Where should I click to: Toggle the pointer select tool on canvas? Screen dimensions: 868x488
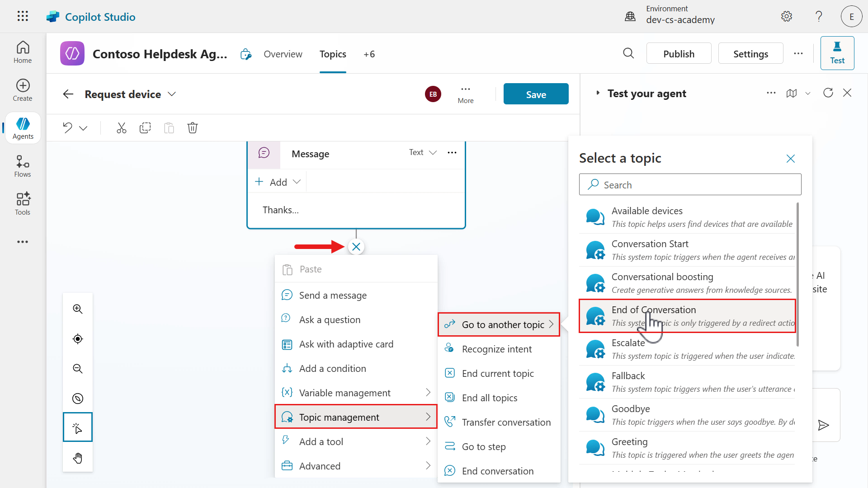78,427
